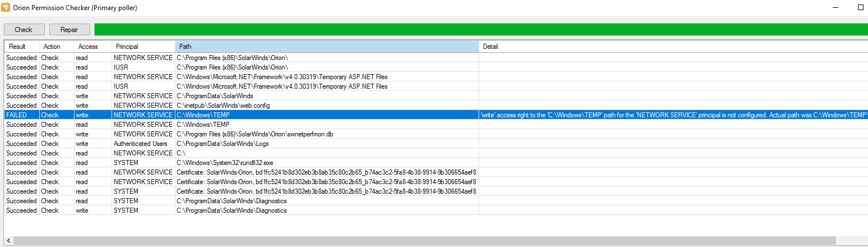Sort by the Result column header
The image size is (868, 247).
[21, 47]
